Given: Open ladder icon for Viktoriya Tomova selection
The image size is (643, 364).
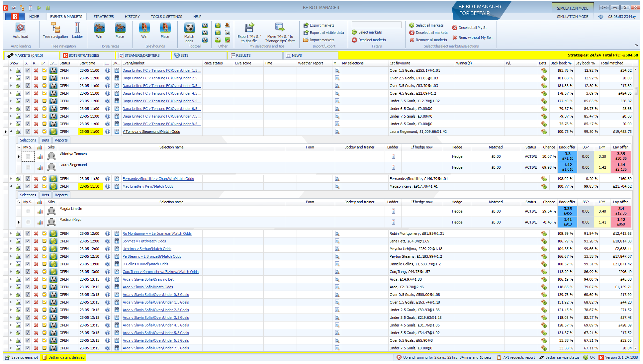Looking at the screenshot, I should coord(393,156).
